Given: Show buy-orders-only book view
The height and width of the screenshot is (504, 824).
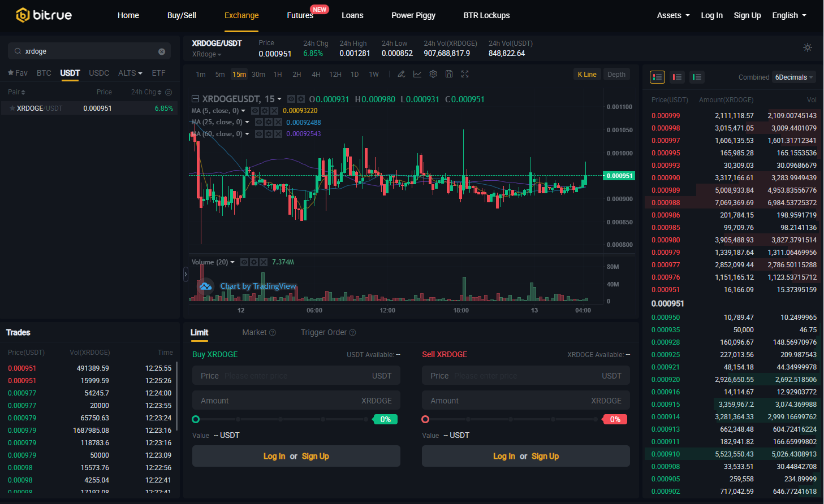Looking at the screenshot, I should (697, 77).
